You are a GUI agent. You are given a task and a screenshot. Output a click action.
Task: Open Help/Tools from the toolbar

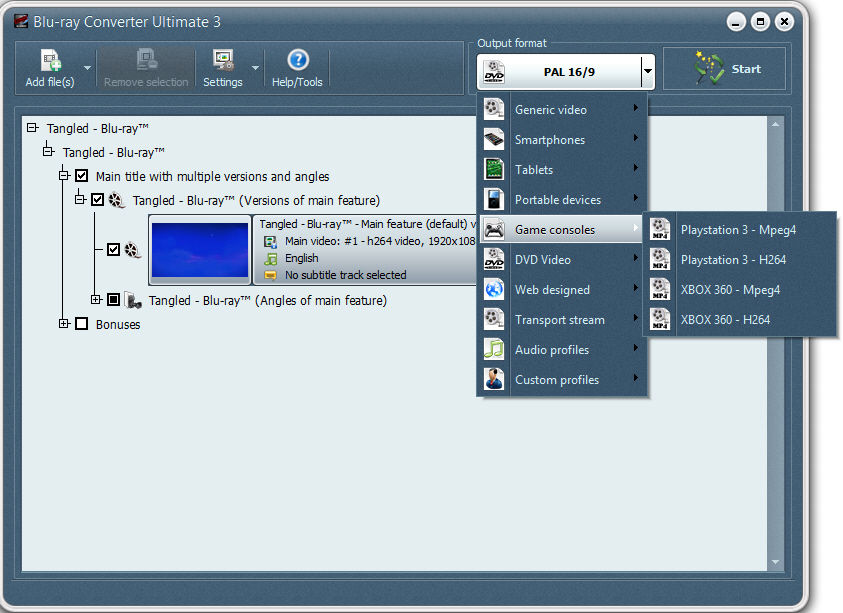297,68
